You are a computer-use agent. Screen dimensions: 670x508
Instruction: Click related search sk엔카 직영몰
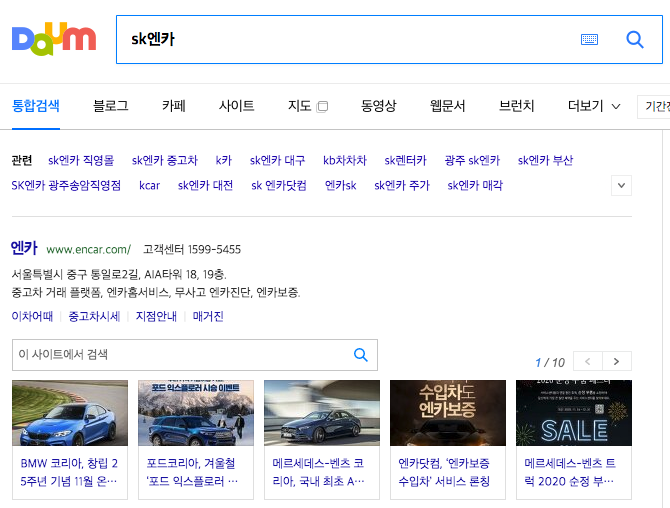[81, 161]
